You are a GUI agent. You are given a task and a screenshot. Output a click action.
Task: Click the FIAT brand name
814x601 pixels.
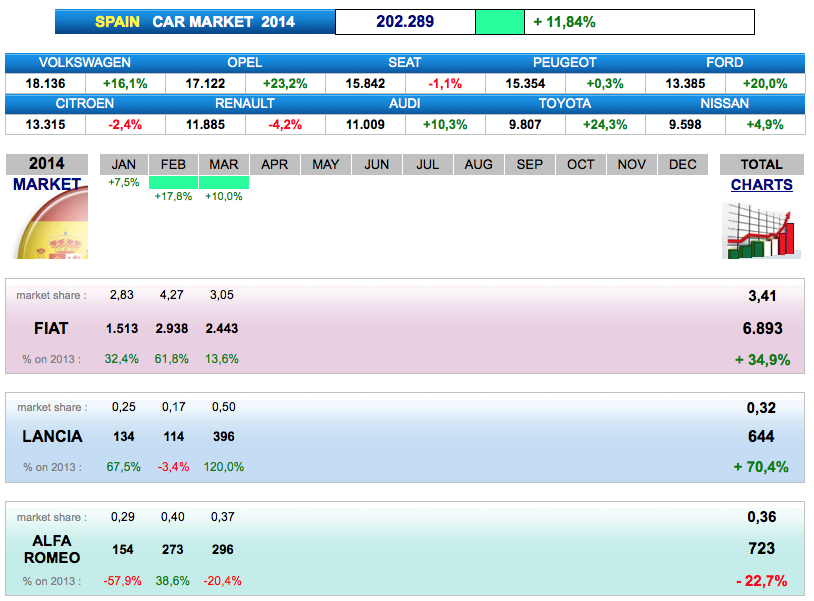51,329
